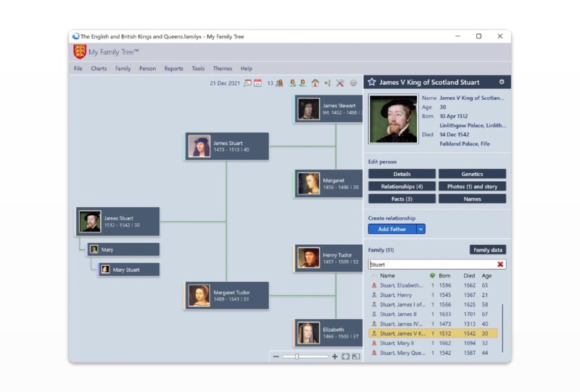
Task: Click the female icon beside Stuart, Elizabeth
Action: (374, 285)
